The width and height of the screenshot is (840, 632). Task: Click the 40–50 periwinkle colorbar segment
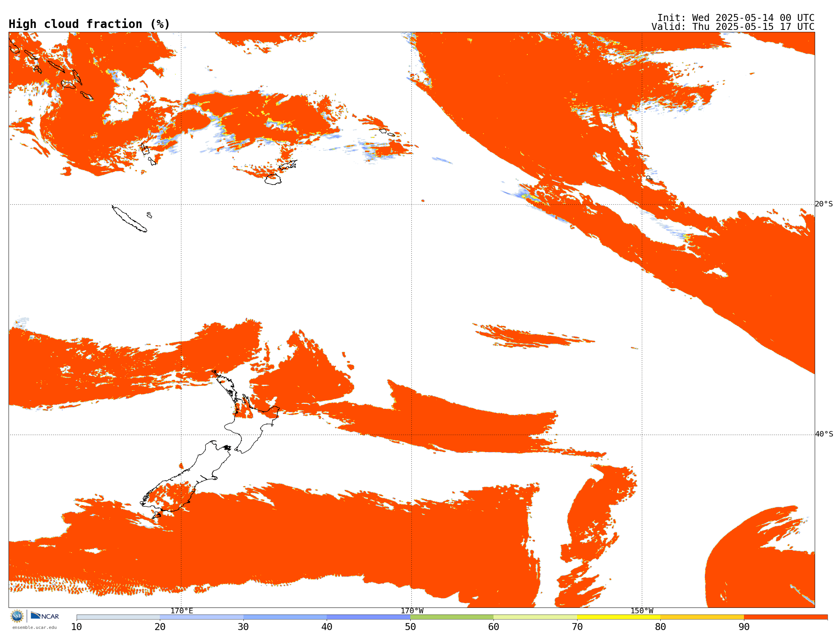[x=368, y=617]
